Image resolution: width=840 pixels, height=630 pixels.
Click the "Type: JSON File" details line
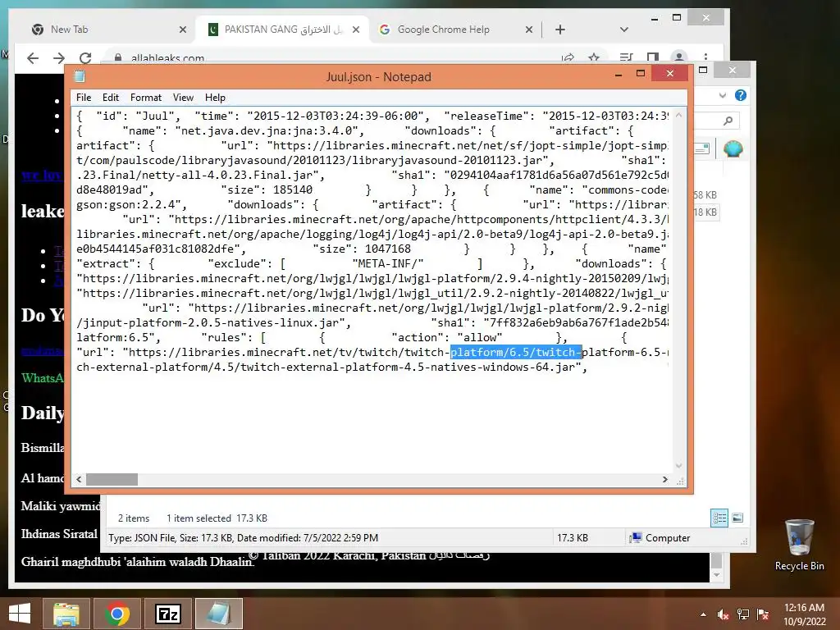pos(243,538)
